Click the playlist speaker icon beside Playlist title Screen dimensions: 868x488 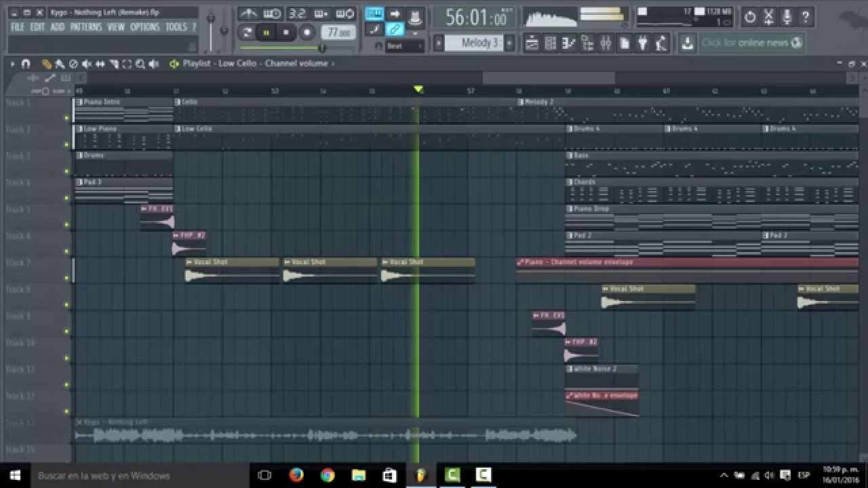[174, 64]
